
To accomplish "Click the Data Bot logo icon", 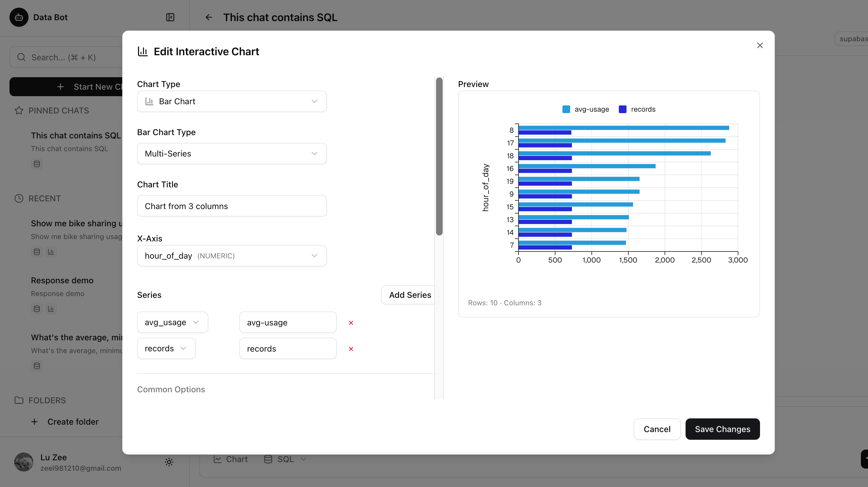I will tap(19, 17).
